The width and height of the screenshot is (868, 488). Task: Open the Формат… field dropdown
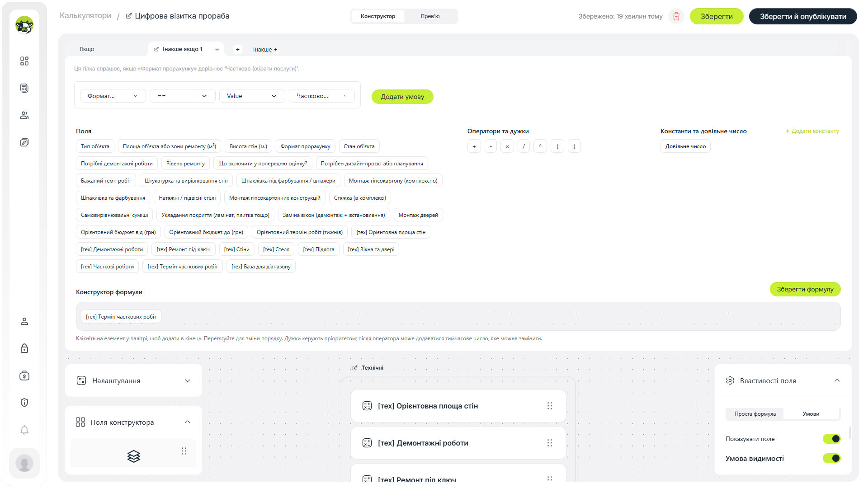point(113,96)
